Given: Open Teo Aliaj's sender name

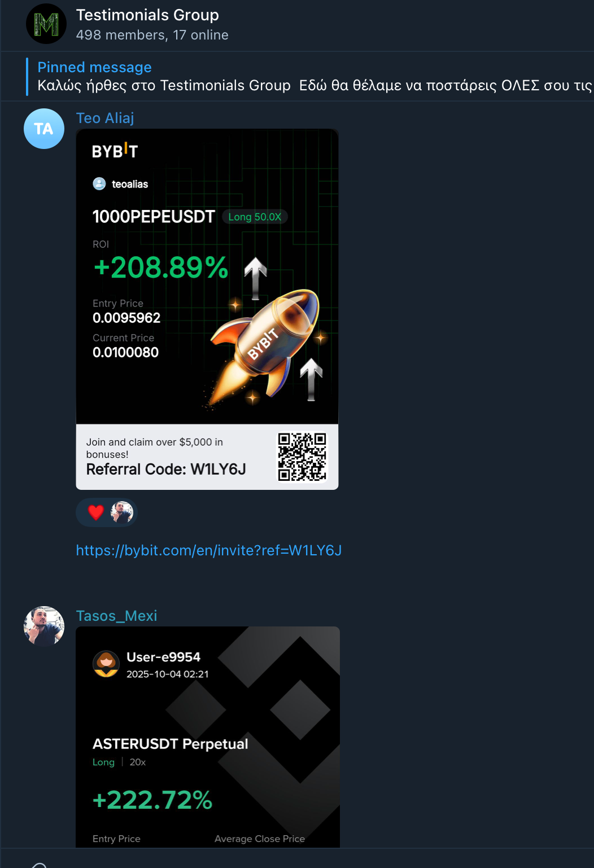Looking at the screenshot, I should [105, 118].
